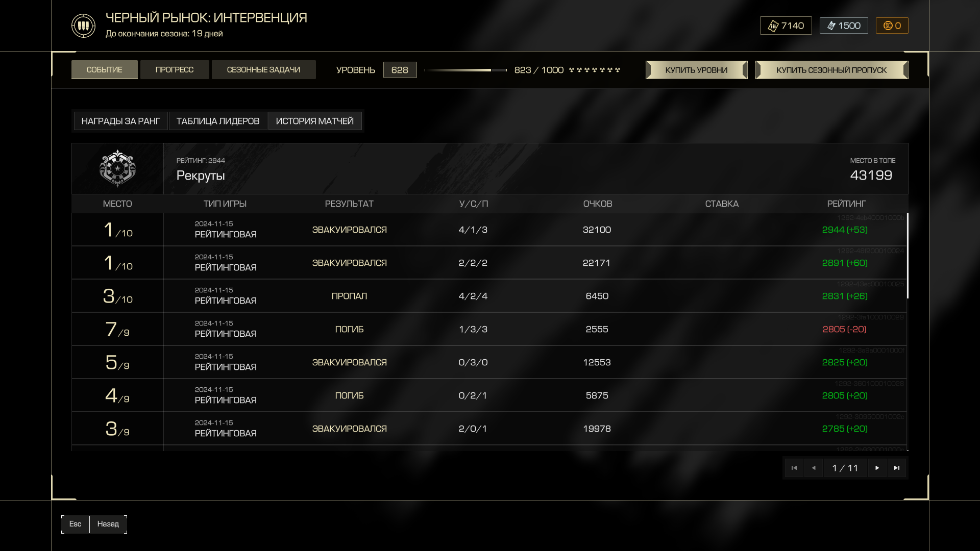Jump to first page of match history
The image size is (980, 551).
(x=794, y=468)
